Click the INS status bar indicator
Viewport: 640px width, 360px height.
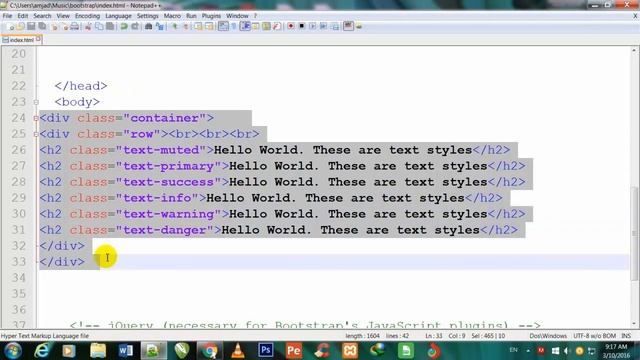click(626, 336)
